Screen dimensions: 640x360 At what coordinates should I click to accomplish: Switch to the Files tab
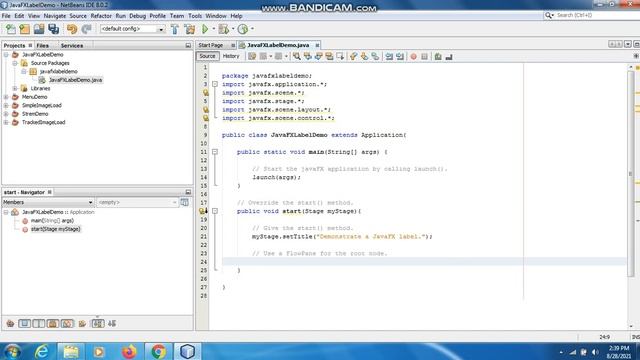click(x=42, y=45)
